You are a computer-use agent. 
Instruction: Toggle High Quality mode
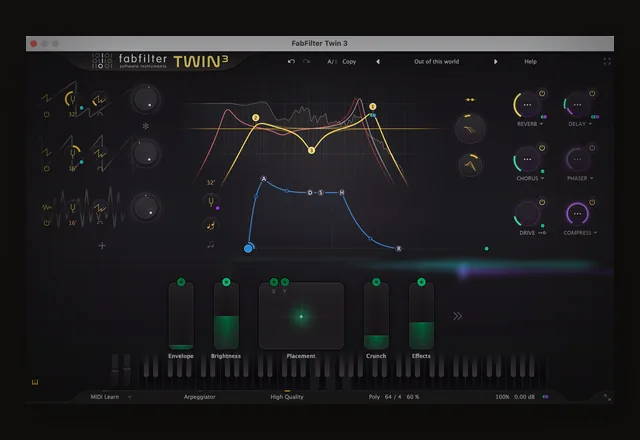(287, 397)
